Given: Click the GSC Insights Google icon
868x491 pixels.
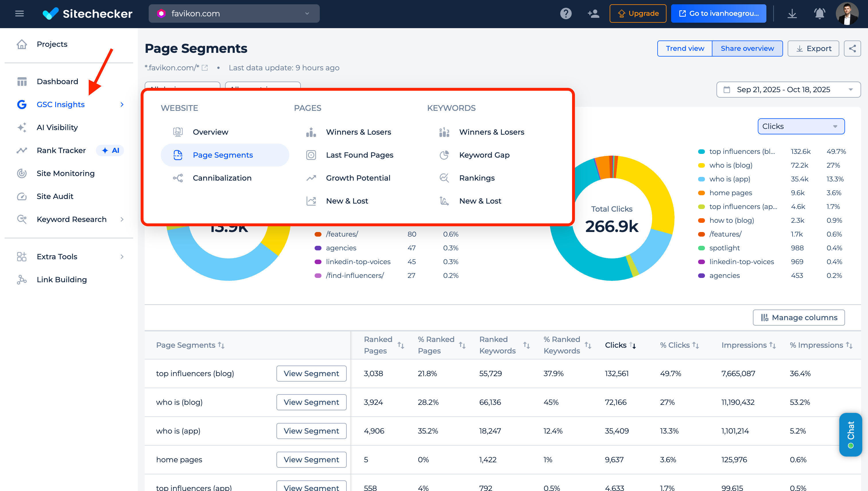Looking at the screenshot, I should coord(22,105).
